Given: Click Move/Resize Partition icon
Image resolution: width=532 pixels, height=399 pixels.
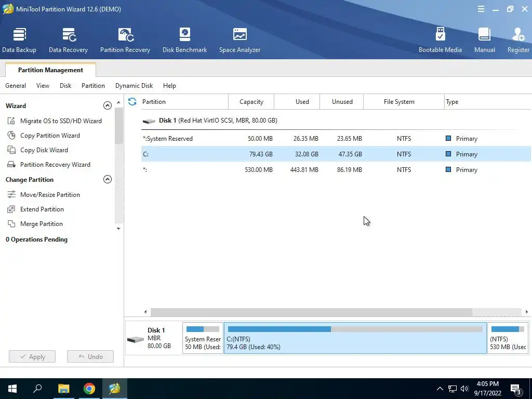Looking at the screenshot, I should coord(11,194).
